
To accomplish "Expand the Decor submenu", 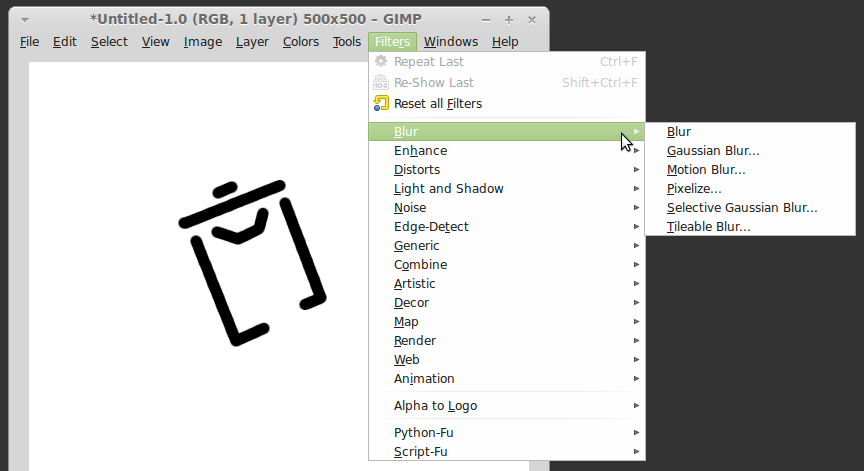I will (x=506, y=302).
